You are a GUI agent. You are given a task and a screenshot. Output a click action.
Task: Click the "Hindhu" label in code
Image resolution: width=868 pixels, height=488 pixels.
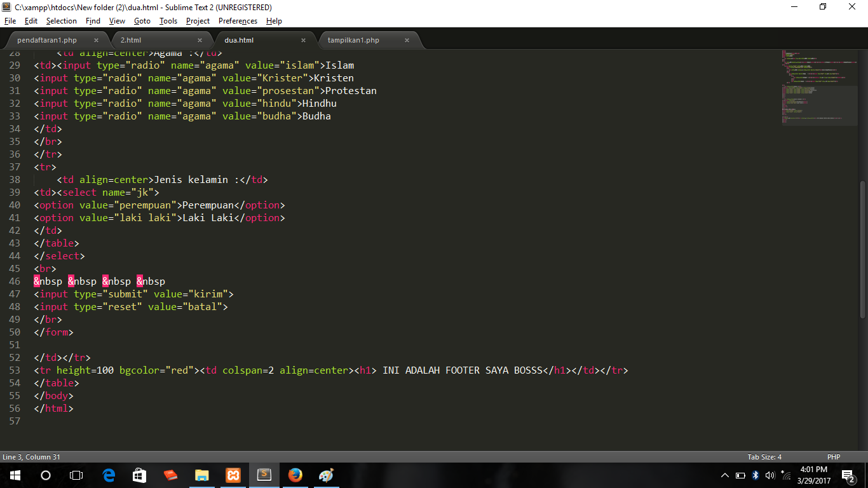[320, 103]
